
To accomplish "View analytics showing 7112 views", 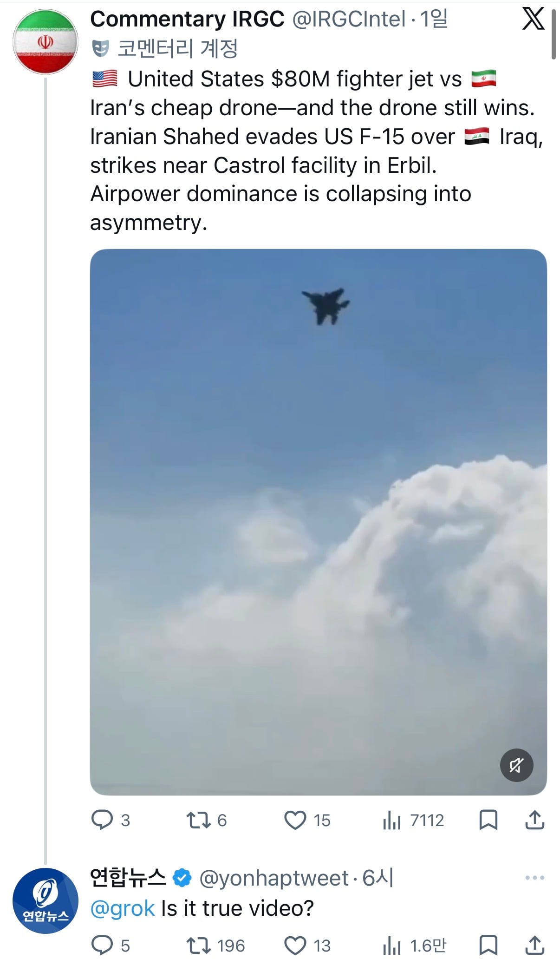I will pyautogui.click(x=413, y=820).
